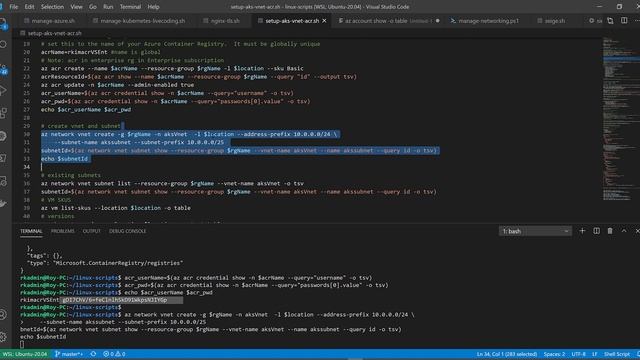The image size is (640, 360).
Task: Select the TERMINAL panel tab
Action: point(31,231)
